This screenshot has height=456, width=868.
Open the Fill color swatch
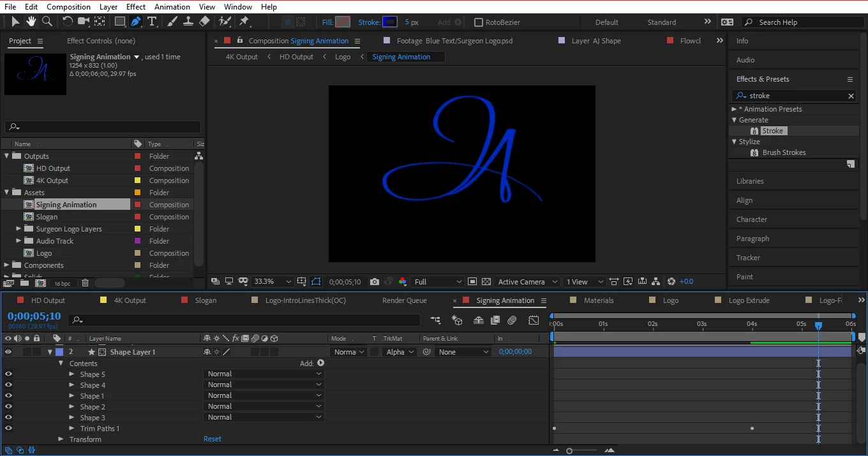point(343,22)
